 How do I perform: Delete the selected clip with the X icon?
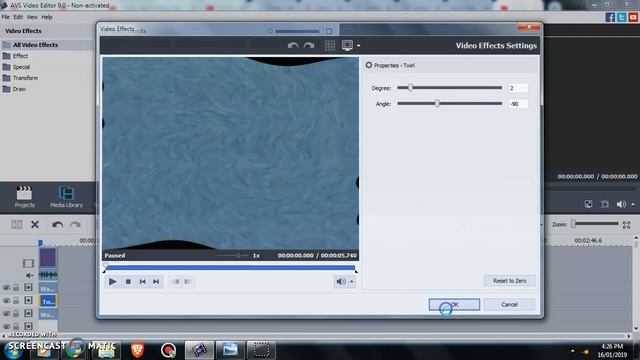click(x=35, y=224)
